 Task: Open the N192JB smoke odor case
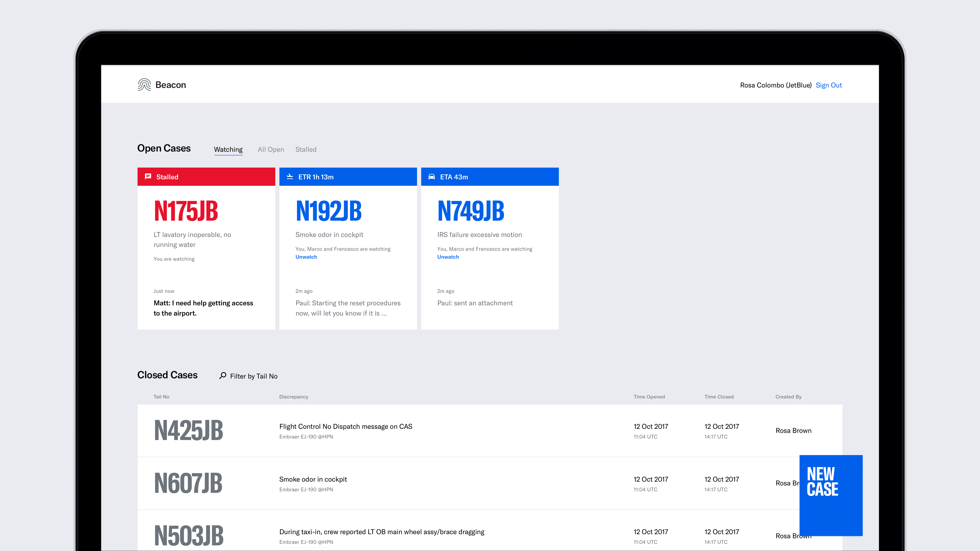click(329, 211)
